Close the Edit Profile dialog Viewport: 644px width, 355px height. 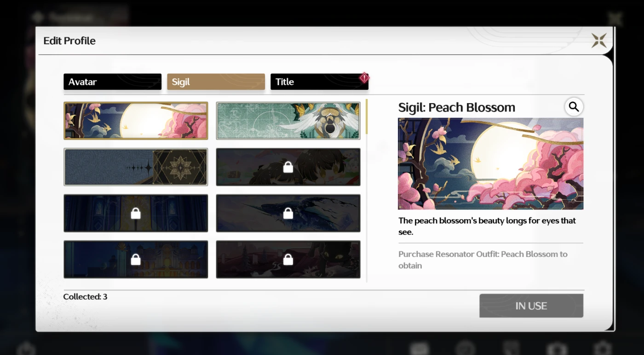point(599,41)
